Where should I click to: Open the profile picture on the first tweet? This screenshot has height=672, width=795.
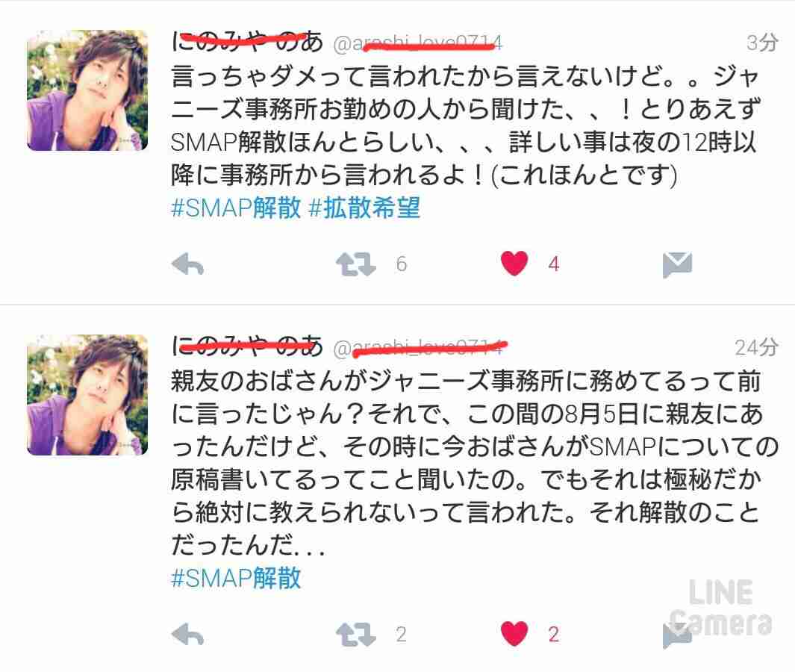pyautogui.click(x=87, y=90)
